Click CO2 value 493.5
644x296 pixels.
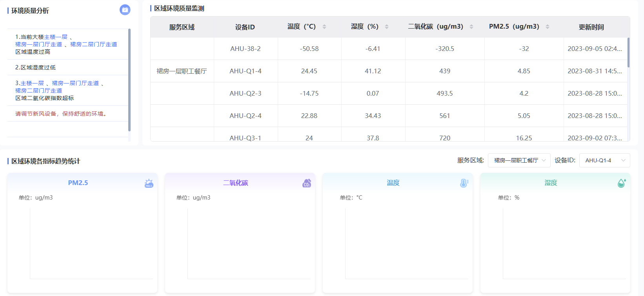click(x=445, y=93)
